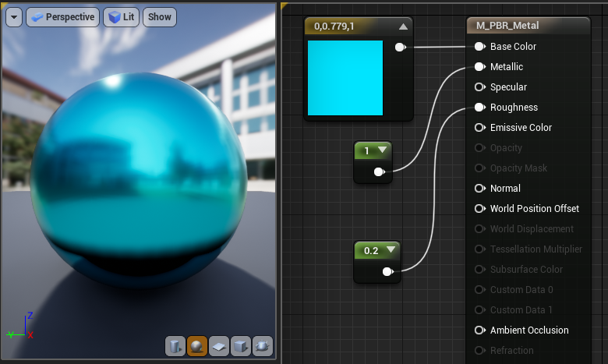Click the blue metal preview sphere
Viewport: 608px width, 364px height.
[x=139, y=180]
